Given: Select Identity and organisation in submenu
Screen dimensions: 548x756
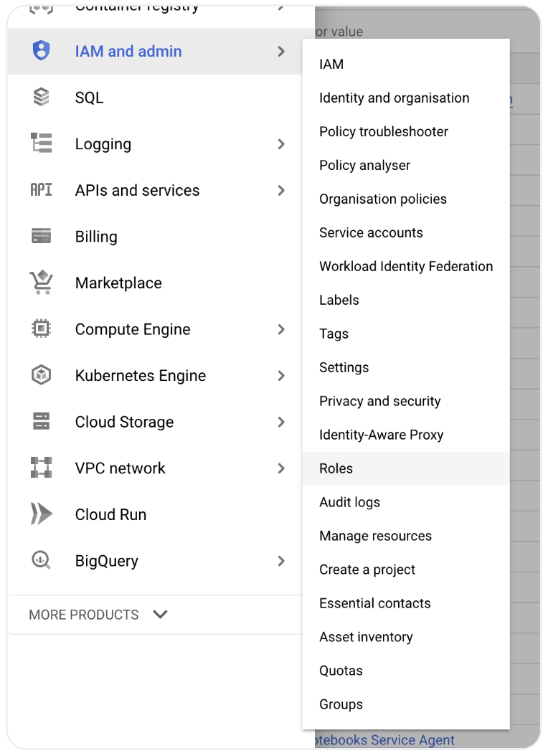Looking at the screenshot, I should pos(406,98).
